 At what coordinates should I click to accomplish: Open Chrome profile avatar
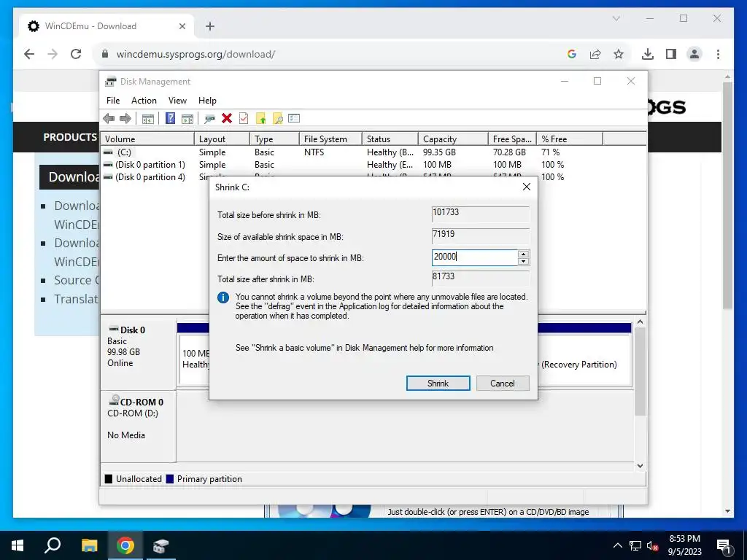coord(694,54)
